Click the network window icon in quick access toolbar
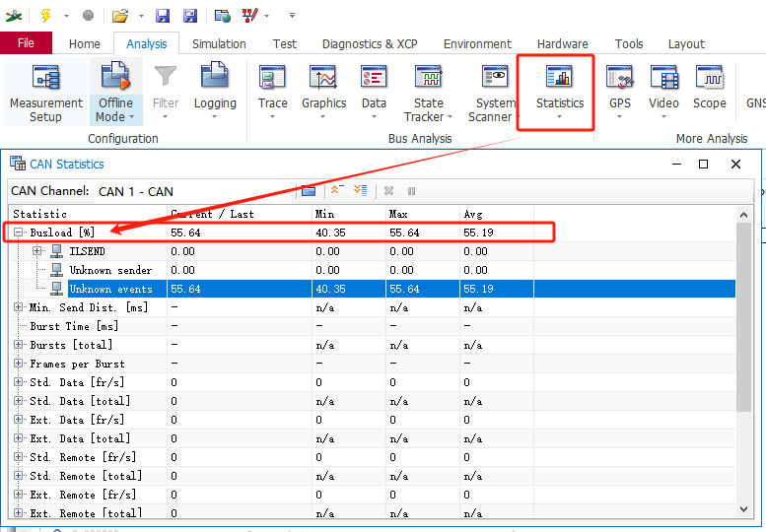 (x=222, y=16)
